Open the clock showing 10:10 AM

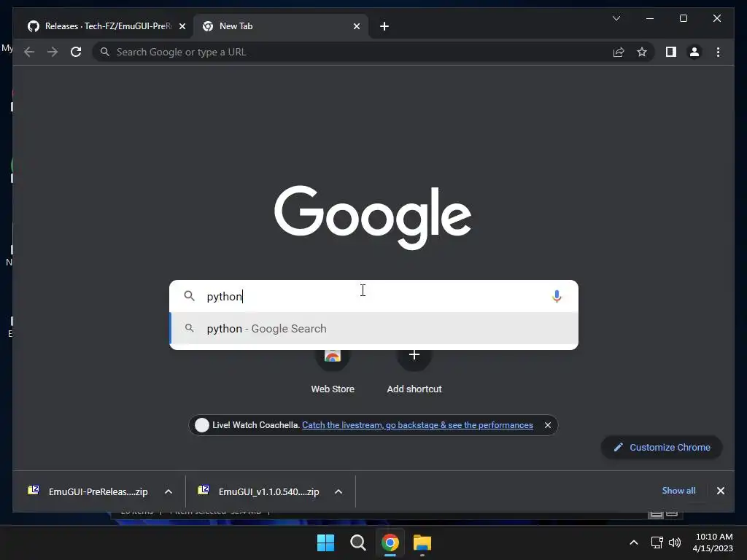pyautogui.click(x=713, y=542)
